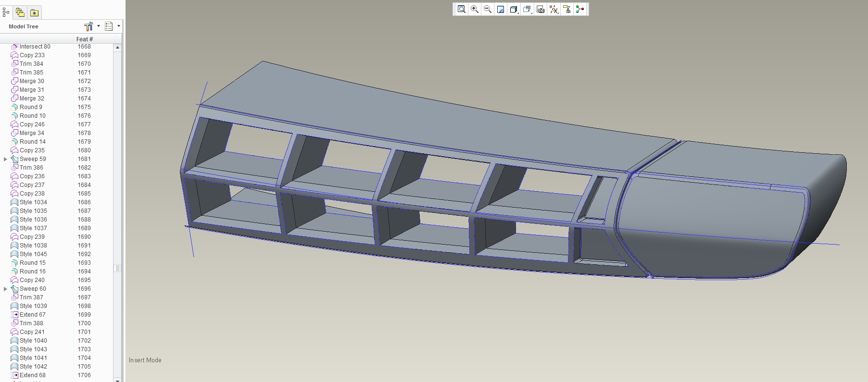Select Merge 32 in the model tree
The width and height of the screenshot is (868, 382).
pyautogui.click(x=32, y=99)
